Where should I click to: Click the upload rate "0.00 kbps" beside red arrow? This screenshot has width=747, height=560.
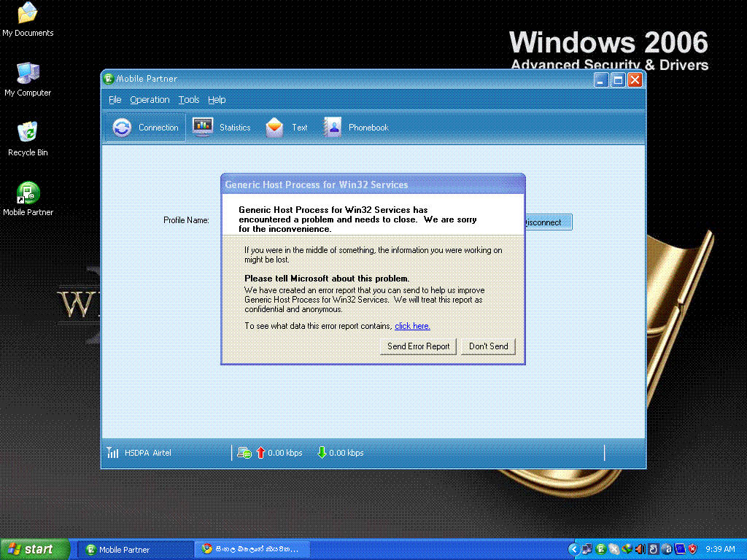pyautogui.click(x=285, y=453)
